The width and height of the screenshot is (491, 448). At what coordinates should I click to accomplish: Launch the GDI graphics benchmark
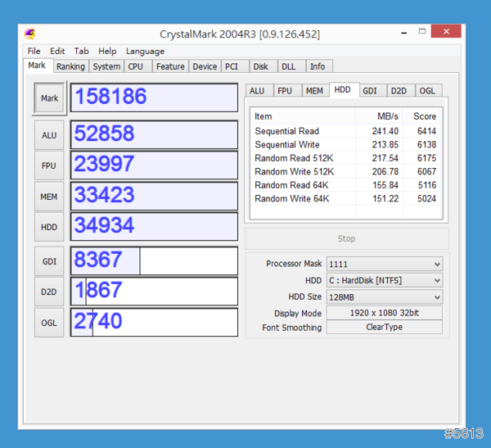pos(49,261)
